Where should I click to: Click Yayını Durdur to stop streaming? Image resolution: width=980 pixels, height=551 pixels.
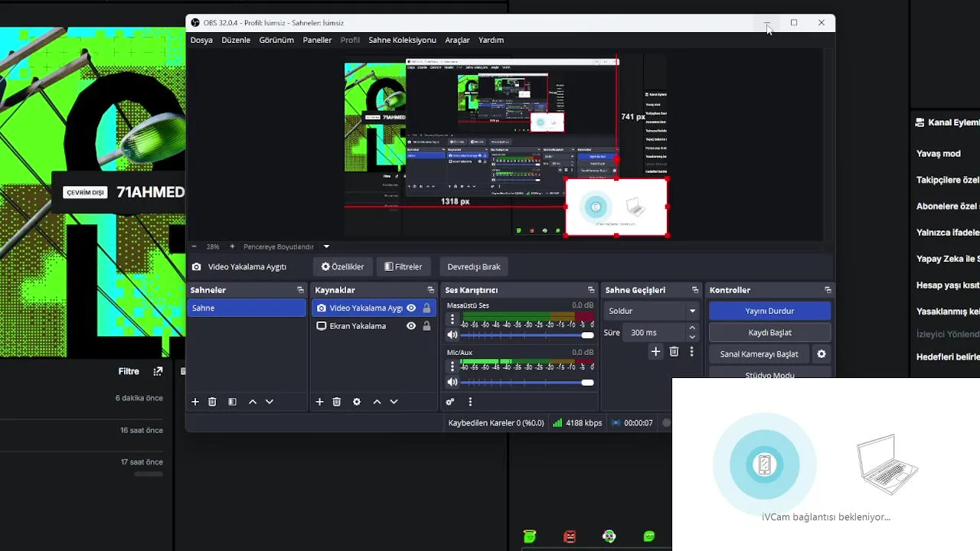point(769,311)
